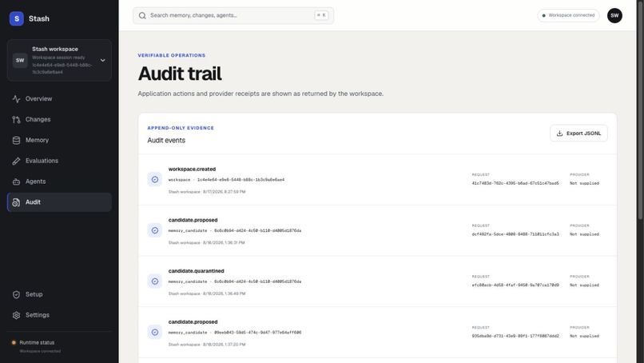Select the workspace.created event title

pos(192,169)
